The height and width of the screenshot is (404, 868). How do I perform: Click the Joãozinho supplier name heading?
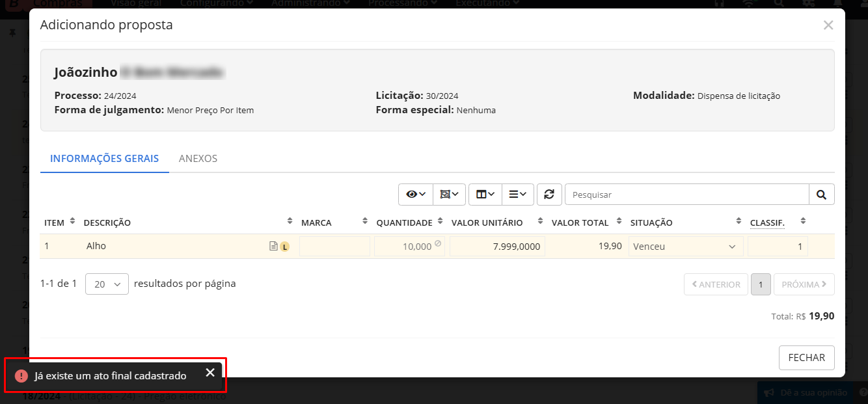click(86, 72)
